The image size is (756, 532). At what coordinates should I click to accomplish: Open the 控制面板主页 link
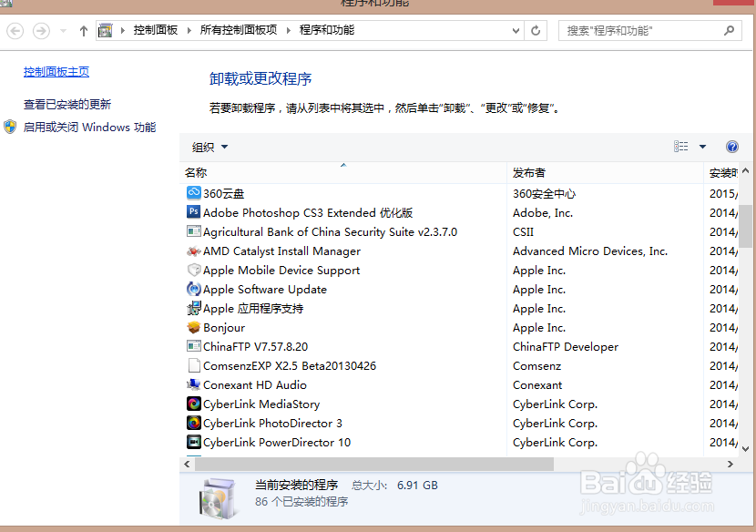[56, 71]
